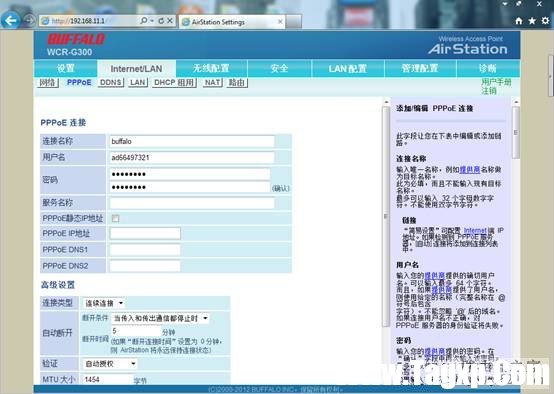The height and width of the screenshot is (394, 554).
Task: Open a new blank browser tab
Action: click(294, 22)
